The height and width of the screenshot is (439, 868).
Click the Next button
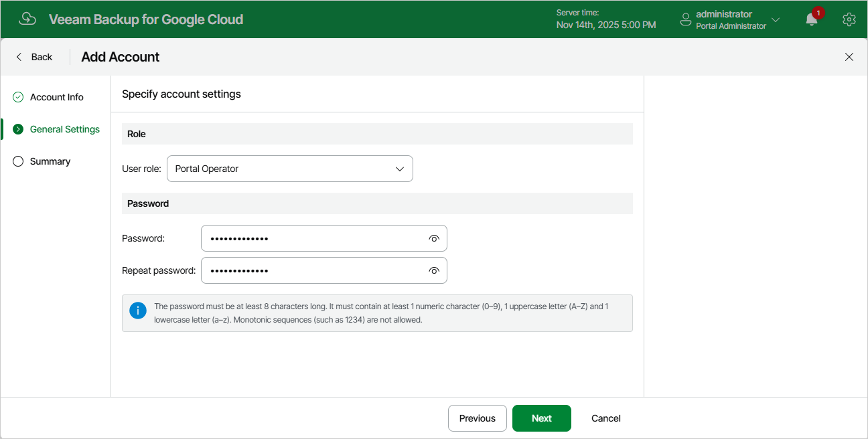[542, 418]
